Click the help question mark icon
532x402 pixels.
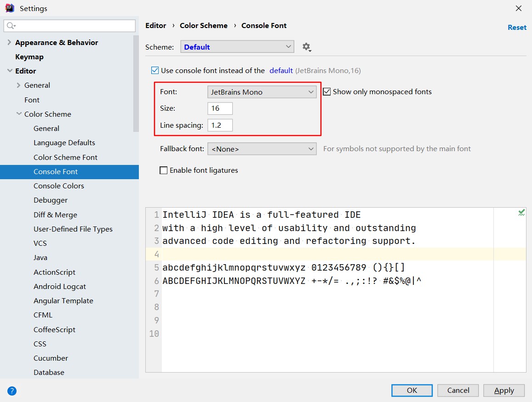(x=12, y=391)
